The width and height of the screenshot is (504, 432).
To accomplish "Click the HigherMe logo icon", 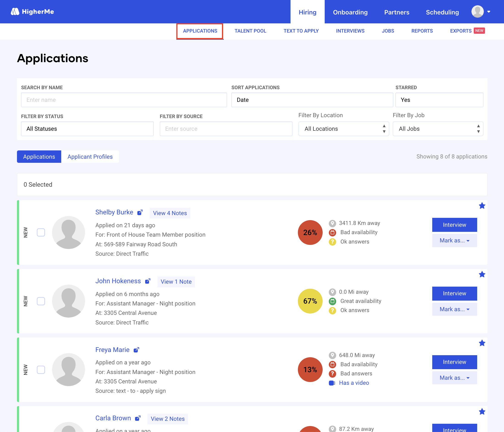I will (x=15, y=11).
